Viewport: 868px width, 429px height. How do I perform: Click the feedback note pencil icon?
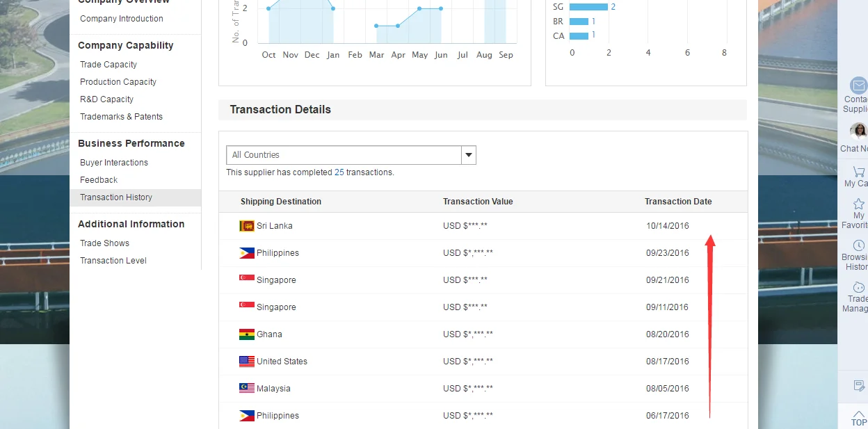tap(859, 385)
